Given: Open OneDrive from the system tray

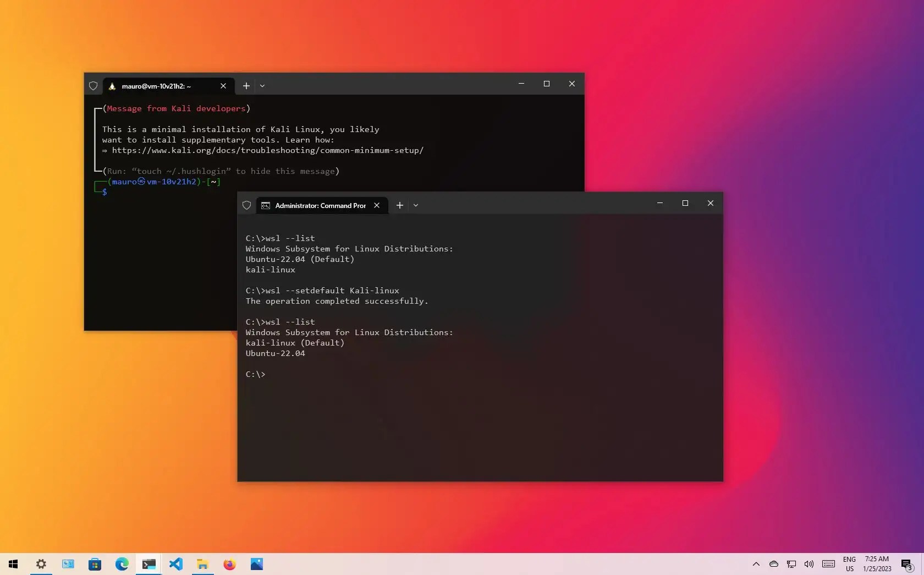Looking at the screenshot, I should pyautogui.click(x=773, y=565).
